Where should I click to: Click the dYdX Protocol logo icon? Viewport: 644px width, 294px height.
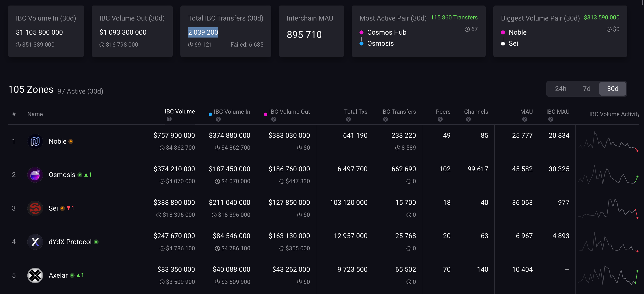35,242
